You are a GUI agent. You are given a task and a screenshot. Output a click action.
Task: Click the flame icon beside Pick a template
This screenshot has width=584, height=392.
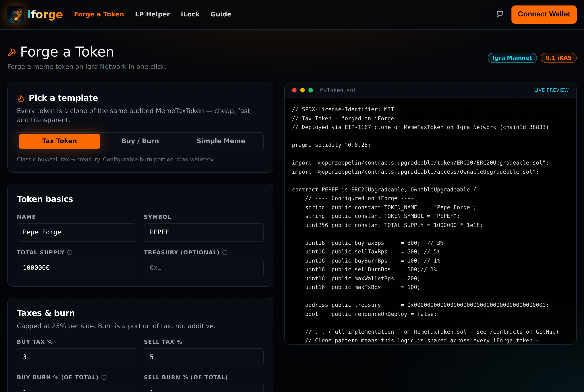tap(21, 98)
